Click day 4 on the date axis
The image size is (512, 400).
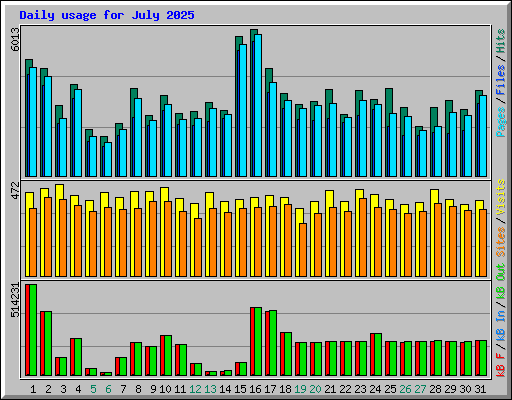tap(78, 389)
